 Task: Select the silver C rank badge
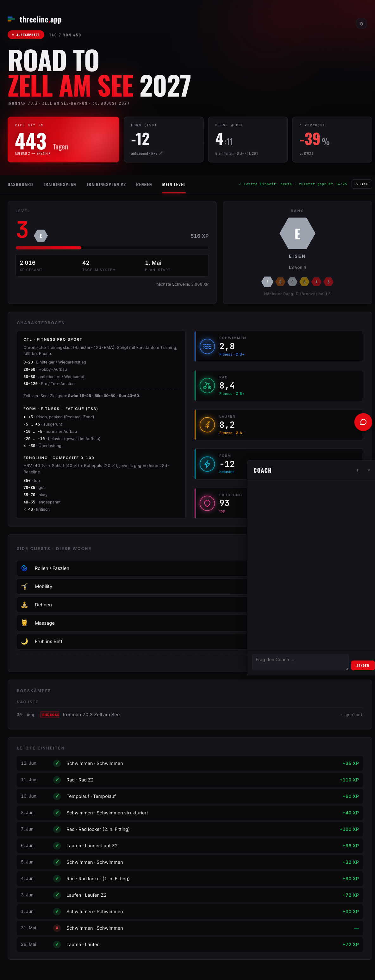pyautogui.click(x=292, y=282)
